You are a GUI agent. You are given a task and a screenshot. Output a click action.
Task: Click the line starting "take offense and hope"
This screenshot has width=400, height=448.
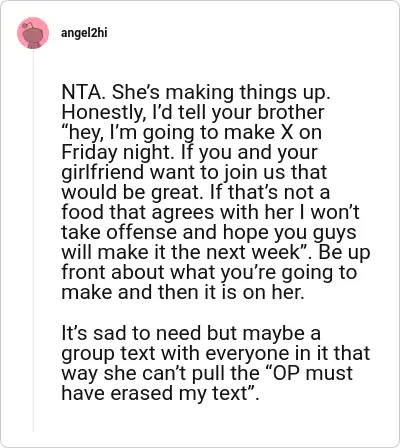pos(209,233)
